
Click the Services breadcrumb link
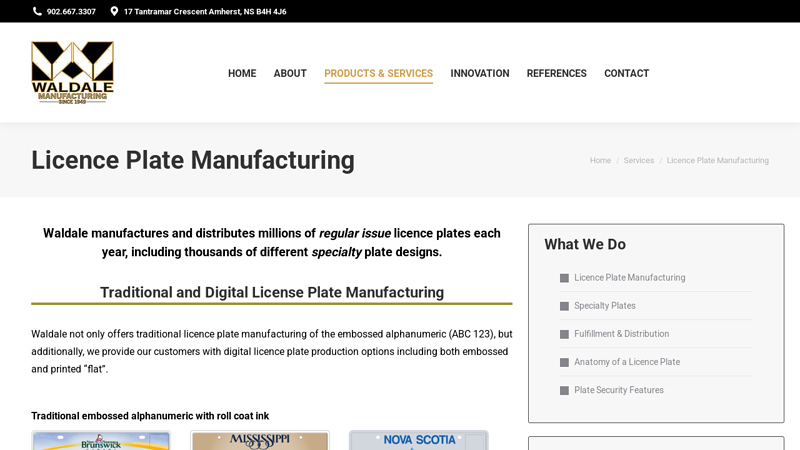click(x=638, y=160)
